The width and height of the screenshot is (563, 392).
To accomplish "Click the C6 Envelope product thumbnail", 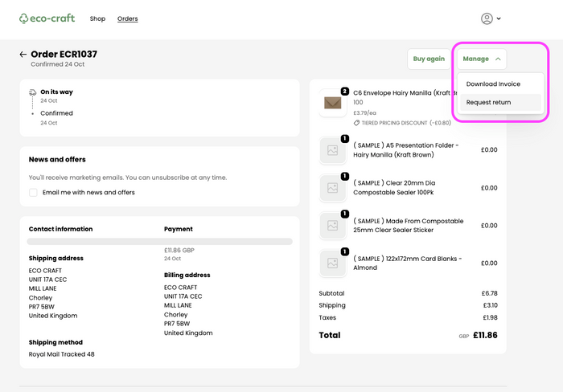I will point(332,103).
